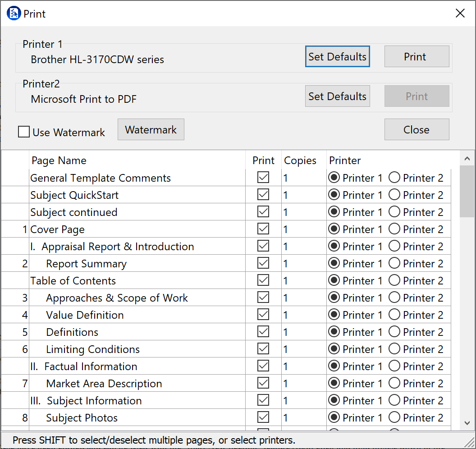Click Set Defaults for Brother printer

click(x=337, y=57)
